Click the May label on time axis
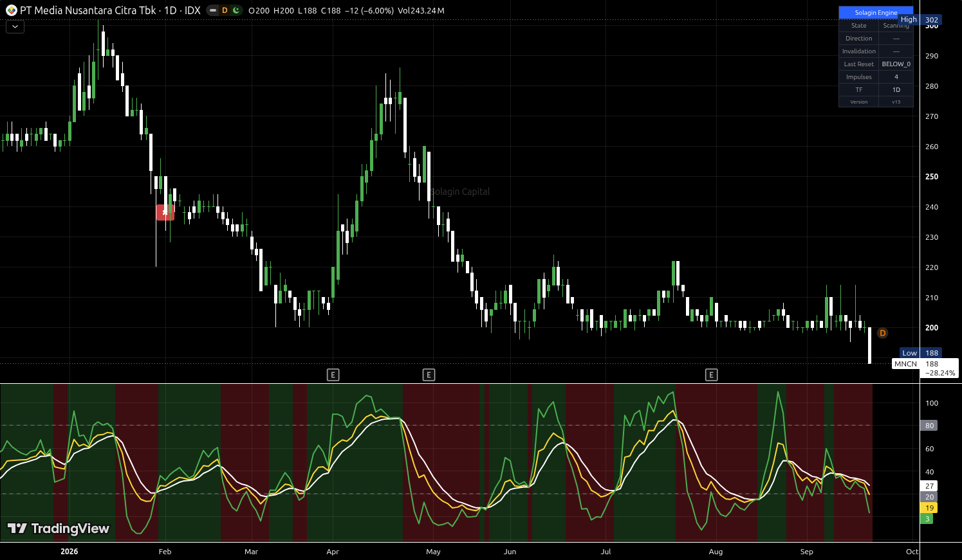Screen dimensions: 962x560 [x=433, y=552]
